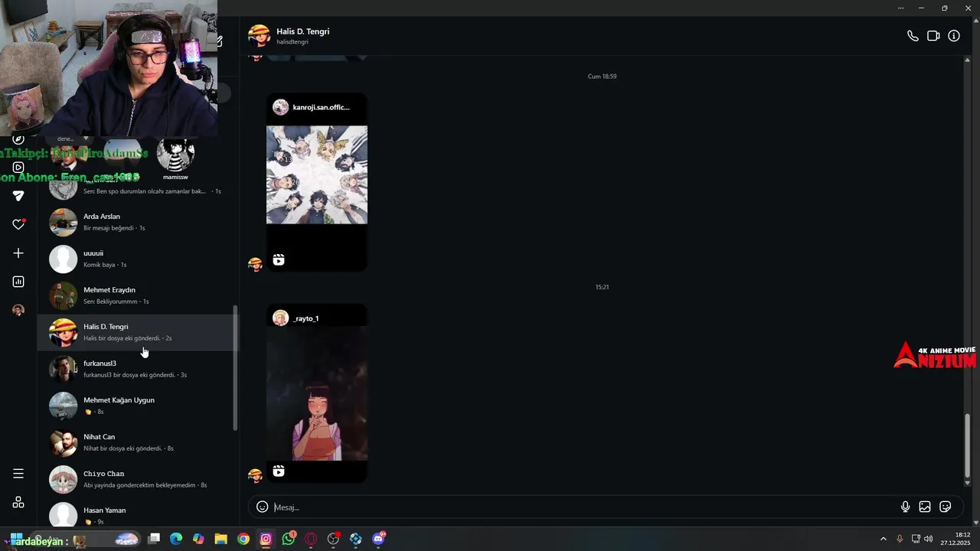
Task: Show hidden tray icons chevron
Action: coord(883,539)
